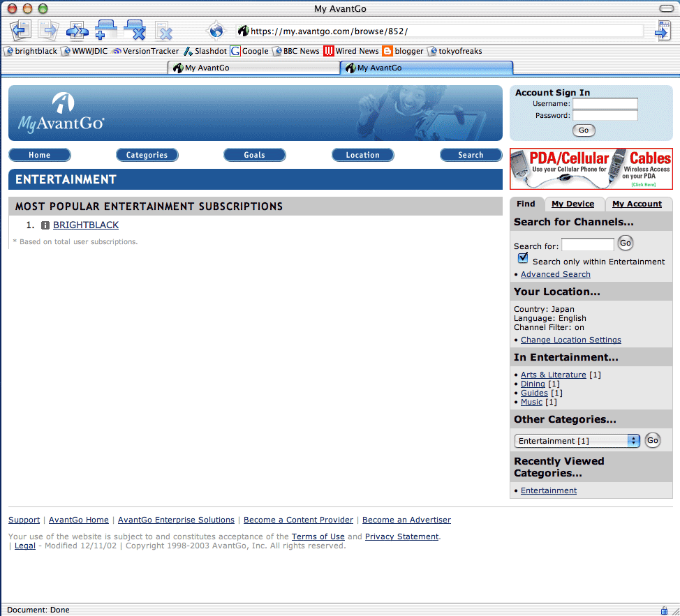Switch to the Find sidebar tab
680x616 pixels.
point(526,204)
